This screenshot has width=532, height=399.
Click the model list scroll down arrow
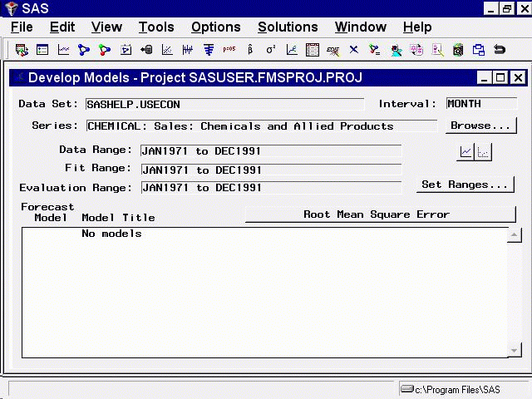click(x=514, y=351)
